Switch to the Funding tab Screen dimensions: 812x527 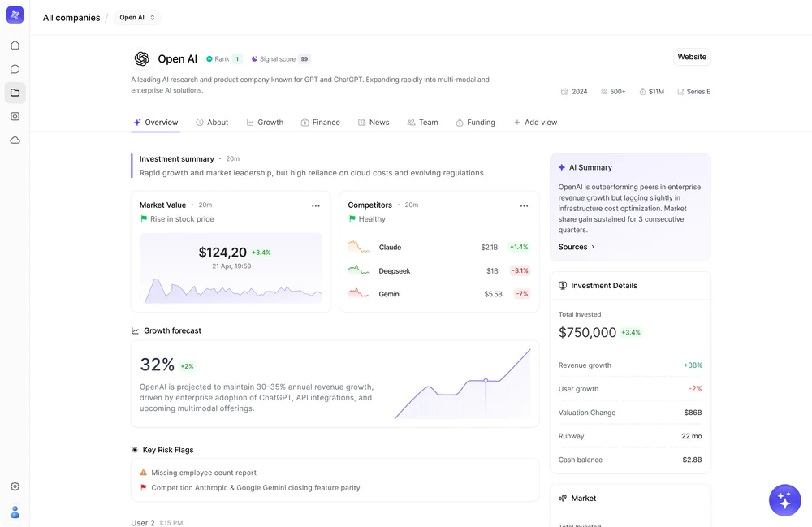pos(475,123)
